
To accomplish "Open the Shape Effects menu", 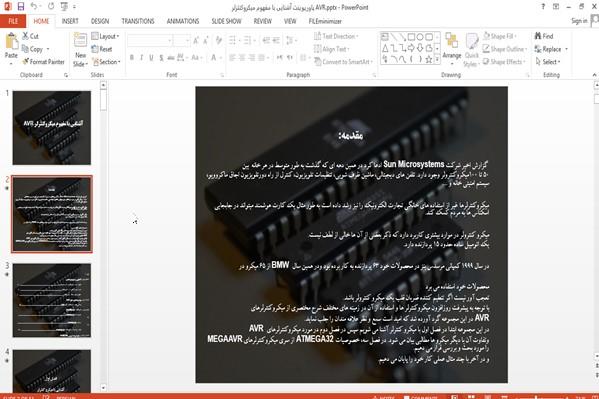I will coord(504,62).
